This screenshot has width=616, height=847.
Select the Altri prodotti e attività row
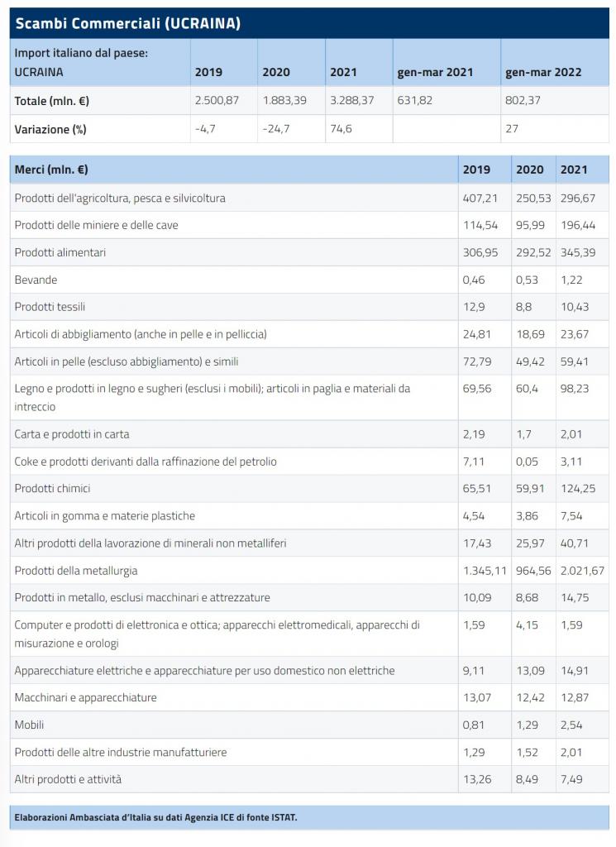pyautogui.click(x=69, y=779)
